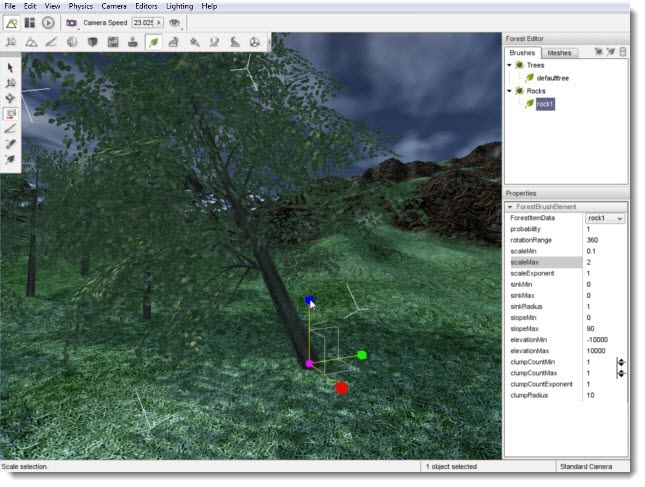Click the blue Z-axis gizmo handle
The height and width of the screenshot is (487, 645).
(309, 300)
